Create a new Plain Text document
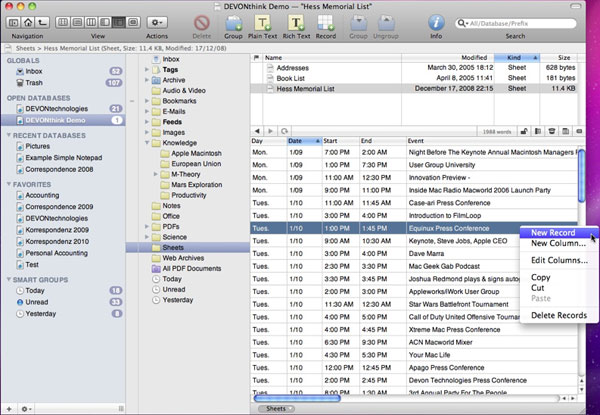 tap(263, 21)
